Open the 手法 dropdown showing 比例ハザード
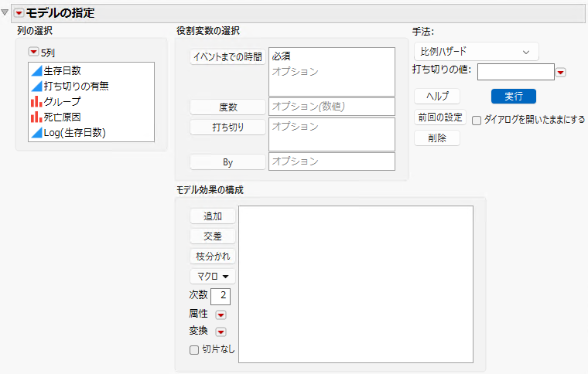The height and width of the screenshot is (374, 588). coord(477,52)
